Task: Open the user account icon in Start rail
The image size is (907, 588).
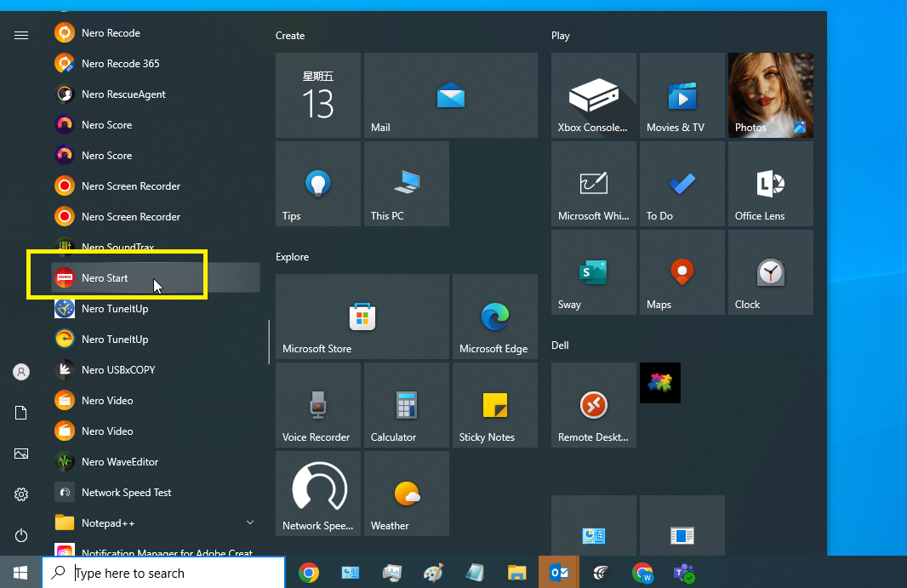Action: tap(21, 372)
